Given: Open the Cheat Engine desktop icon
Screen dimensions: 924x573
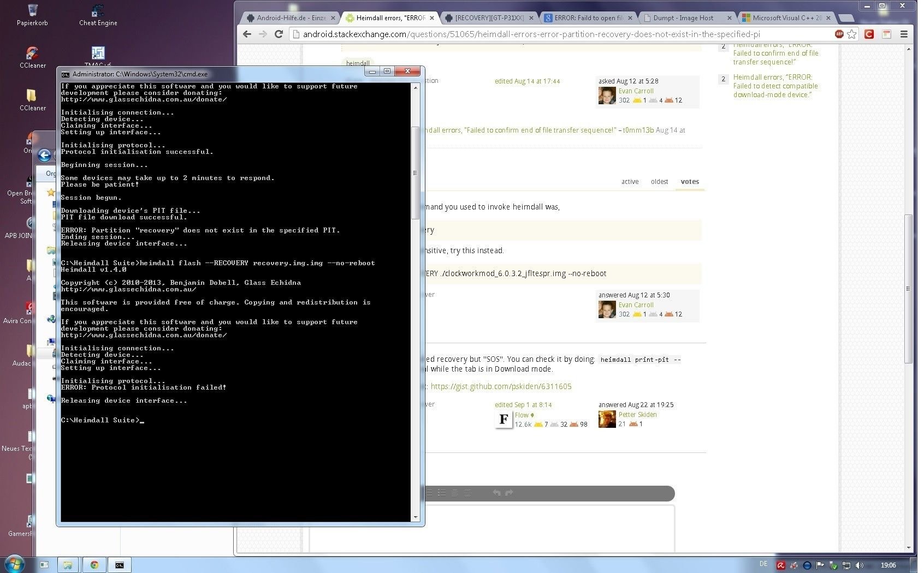Looking at the screenshot, I should [x=98, y=15].
